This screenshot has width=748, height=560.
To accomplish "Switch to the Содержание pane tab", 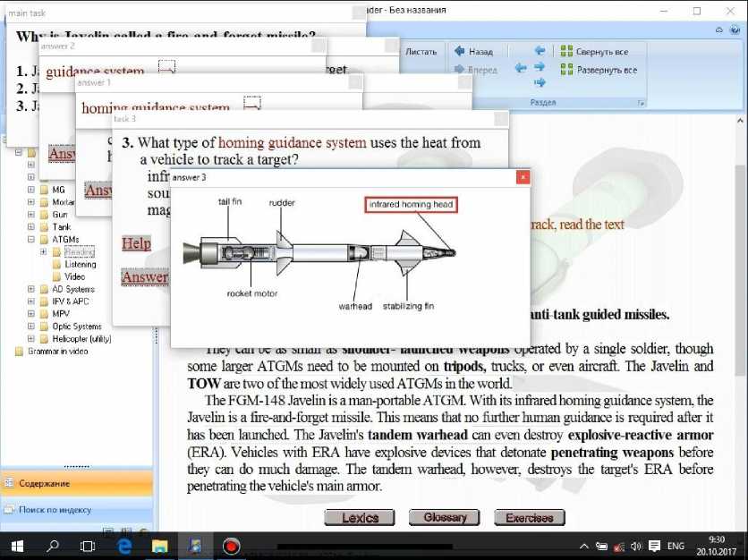I will tap(76, 483).
